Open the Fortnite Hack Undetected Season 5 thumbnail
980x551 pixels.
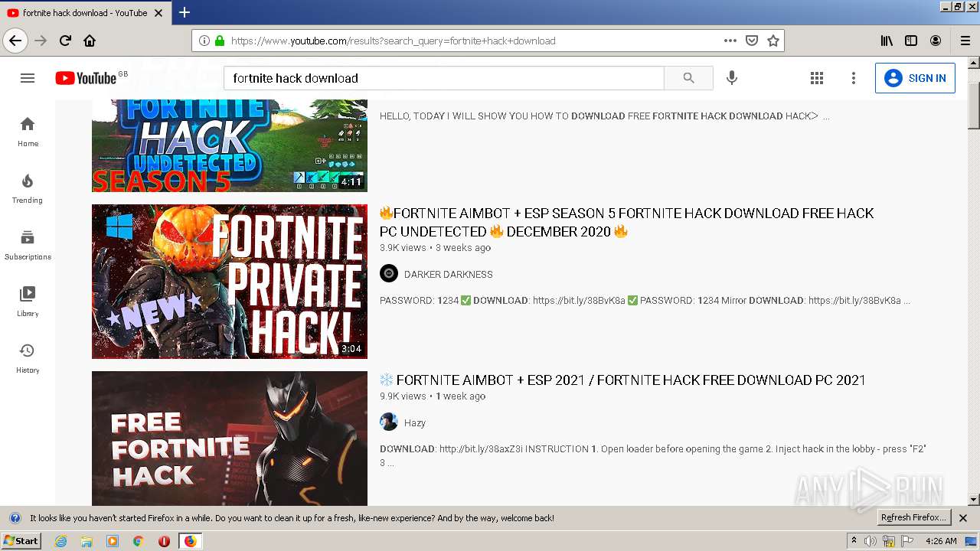(x=230, y=145)
